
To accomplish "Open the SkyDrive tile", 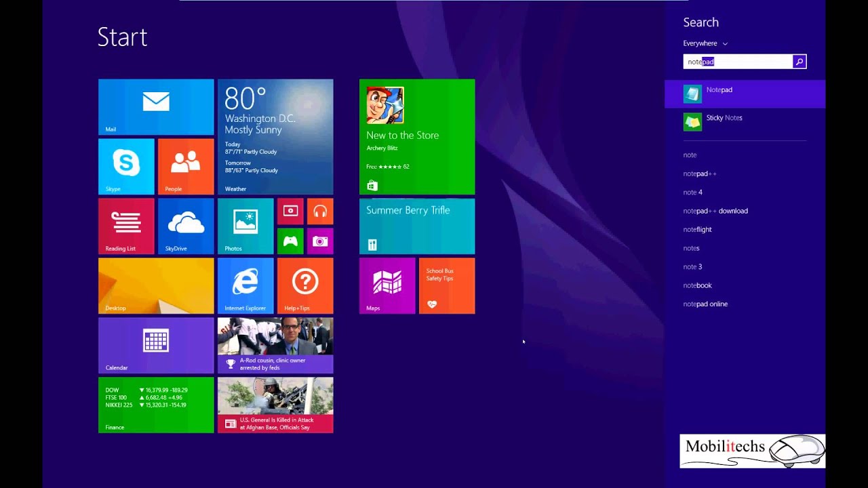I will (186, 226).
